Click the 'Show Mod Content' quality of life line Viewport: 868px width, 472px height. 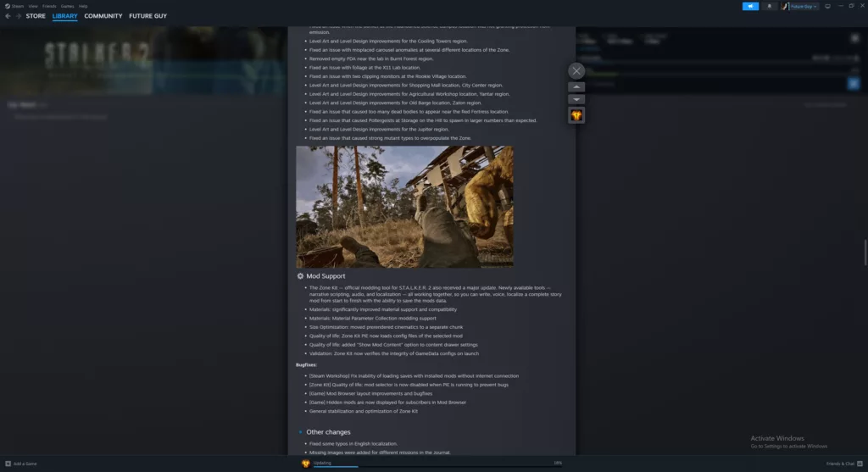click(x=393, y=345)
